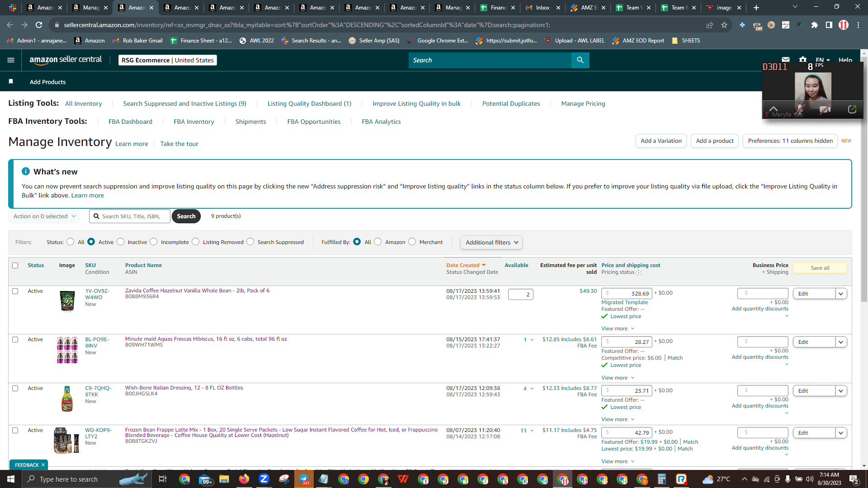Open the Chrome extensions puzzle icon
This screenshot has height=488, width=868.
click(x=815, y=25)
